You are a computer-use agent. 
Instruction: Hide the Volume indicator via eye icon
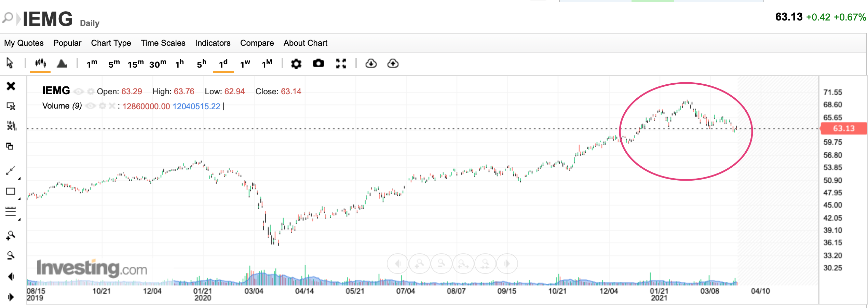pos(90,106)
